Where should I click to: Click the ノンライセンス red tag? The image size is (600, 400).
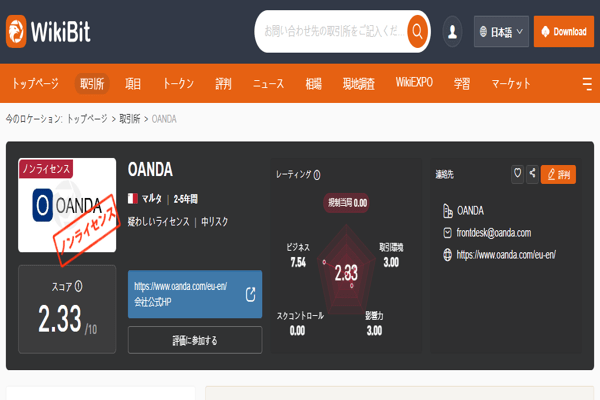[x=46, y=169]
